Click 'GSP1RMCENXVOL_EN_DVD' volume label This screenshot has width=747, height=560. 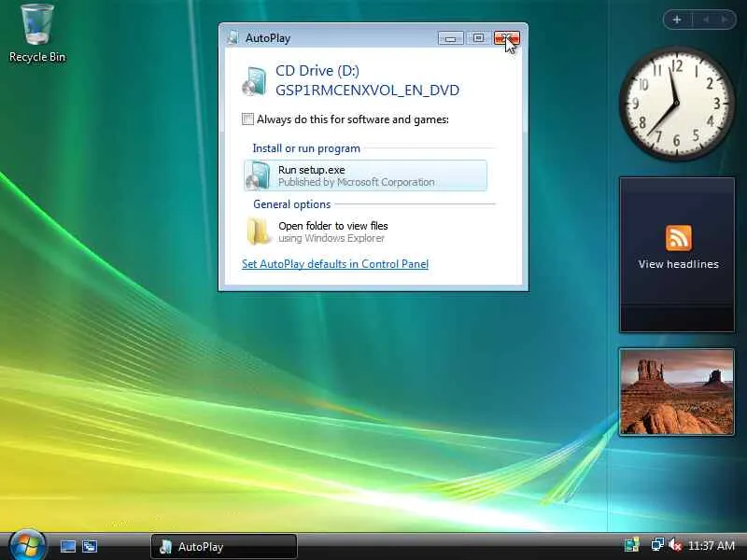click(x=367, y=90)
